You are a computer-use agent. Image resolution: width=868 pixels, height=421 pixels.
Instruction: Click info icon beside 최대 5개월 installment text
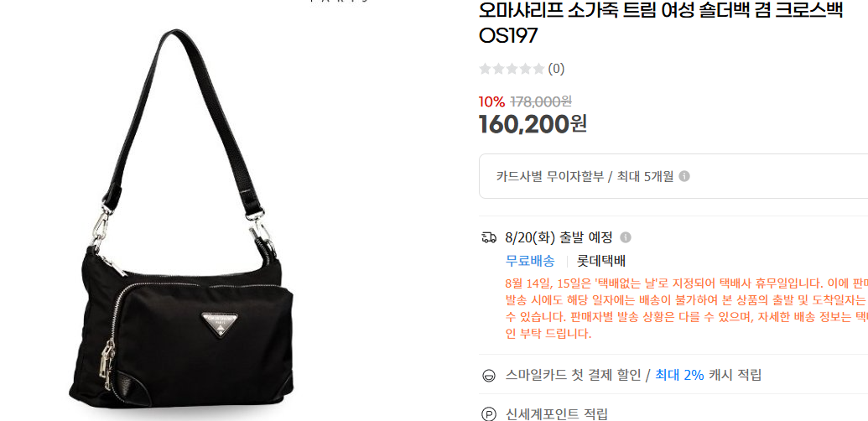(684, 176)
